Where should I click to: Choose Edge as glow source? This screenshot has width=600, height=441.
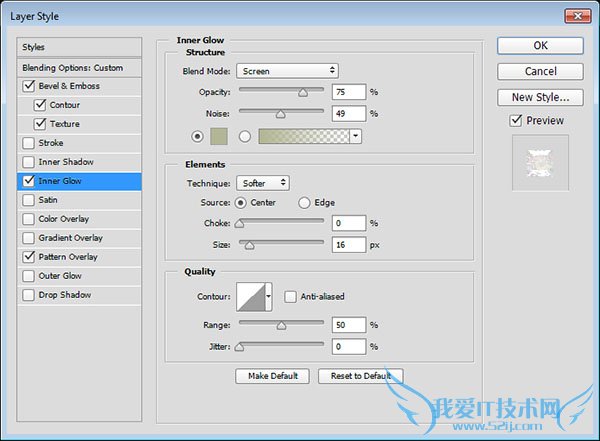[304, 203]
